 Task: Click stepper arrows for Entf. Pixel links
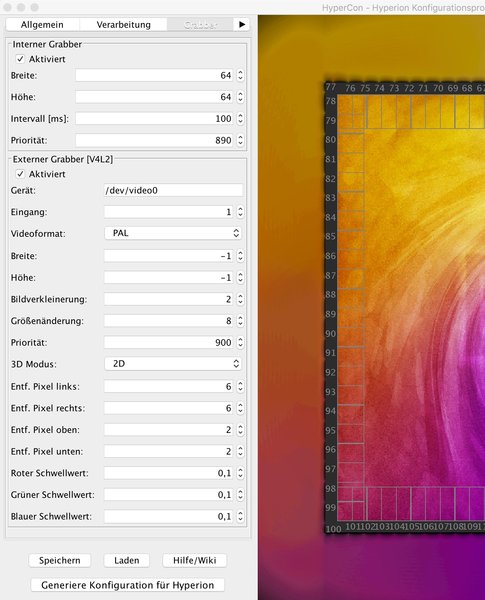click(x=240, y=386)
